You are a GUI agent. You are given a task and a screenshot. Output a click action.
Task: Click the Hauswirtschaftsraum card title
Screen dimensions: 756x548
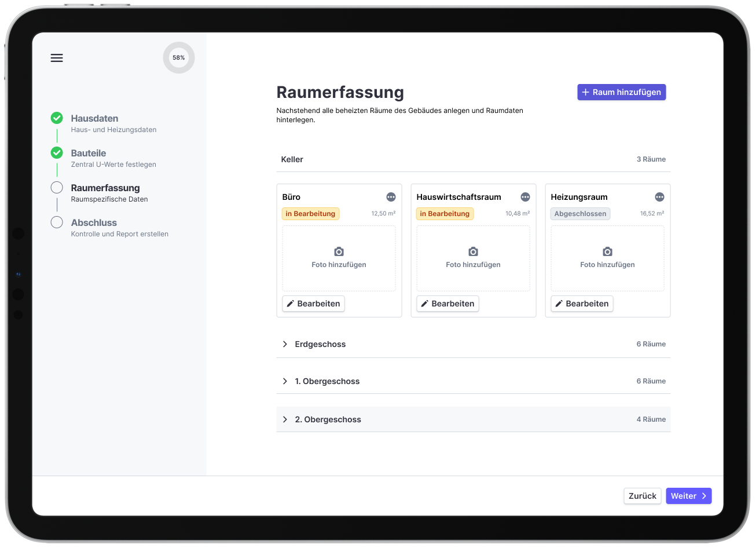pos(459,197)
